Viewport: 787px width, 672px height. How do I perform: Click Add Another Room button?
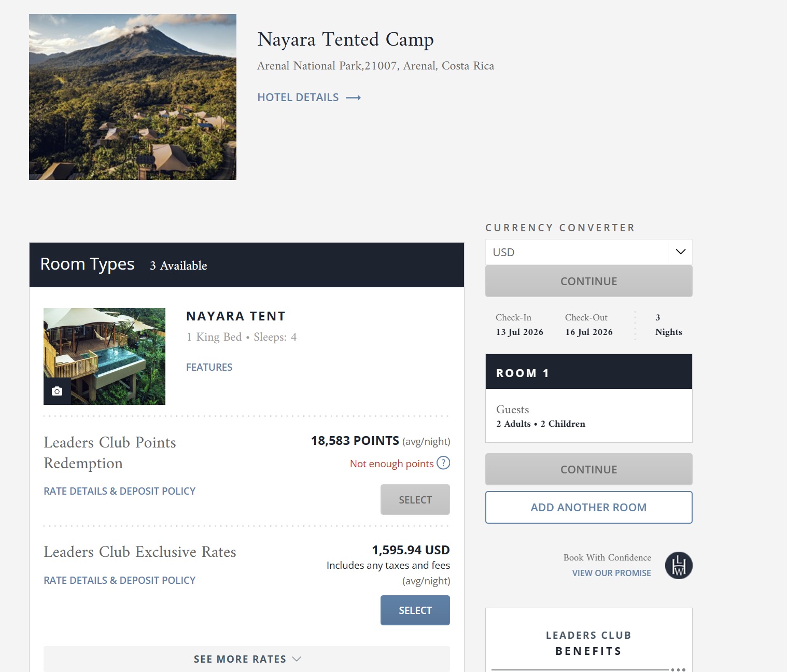[588, 507]
